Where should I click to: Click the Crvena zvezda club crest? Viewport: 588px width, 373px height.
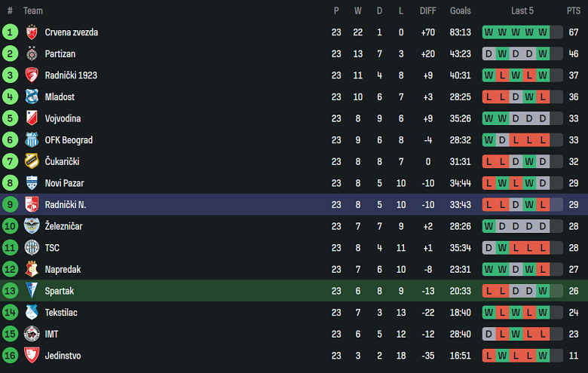coord(32,32)
